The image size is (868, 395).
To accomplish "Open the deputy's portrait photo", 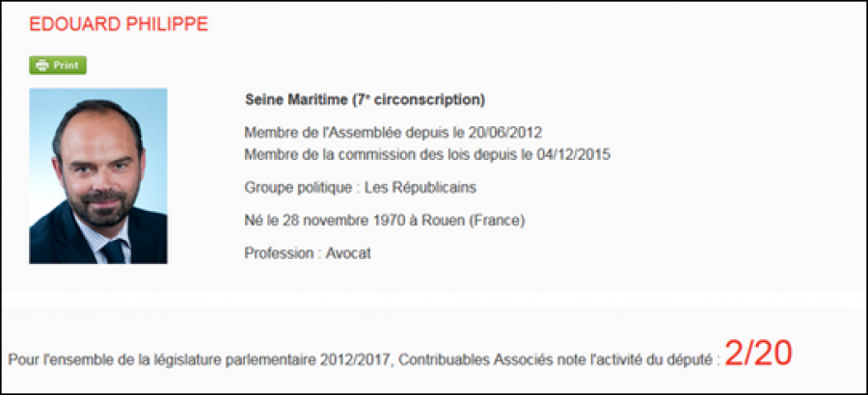I will tap(98, 176).
